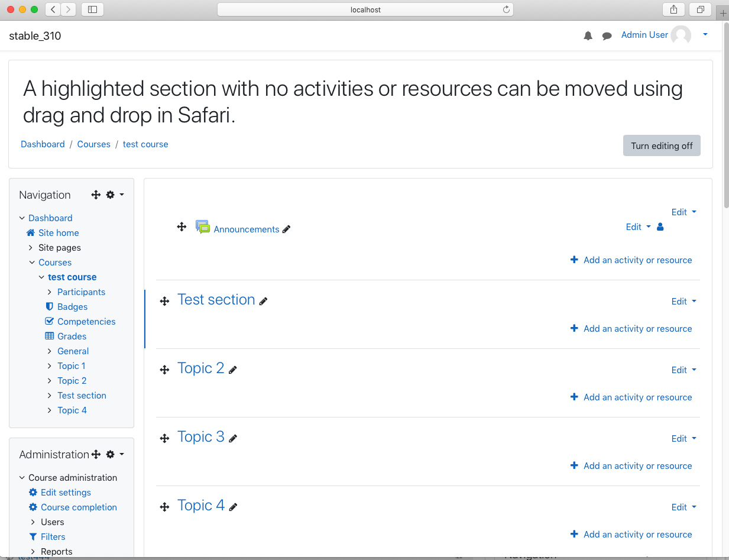
Task: Click the stable_310 site name
Action: coord(35,36)
